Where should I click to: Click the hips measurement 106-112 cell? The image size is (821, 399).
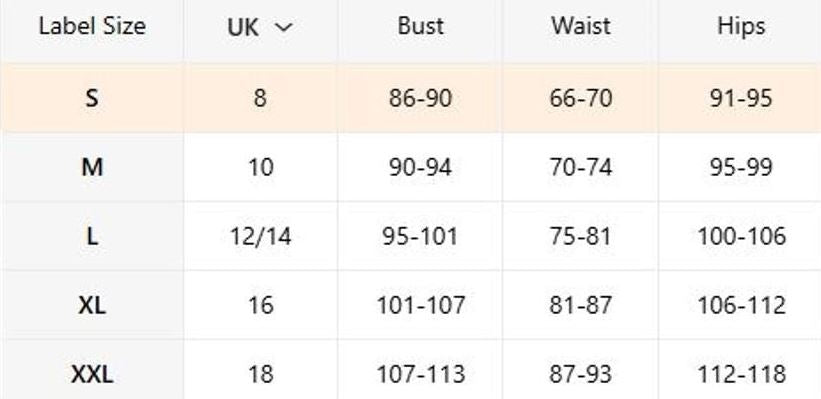pyautogui.click(x=740, y=305)
